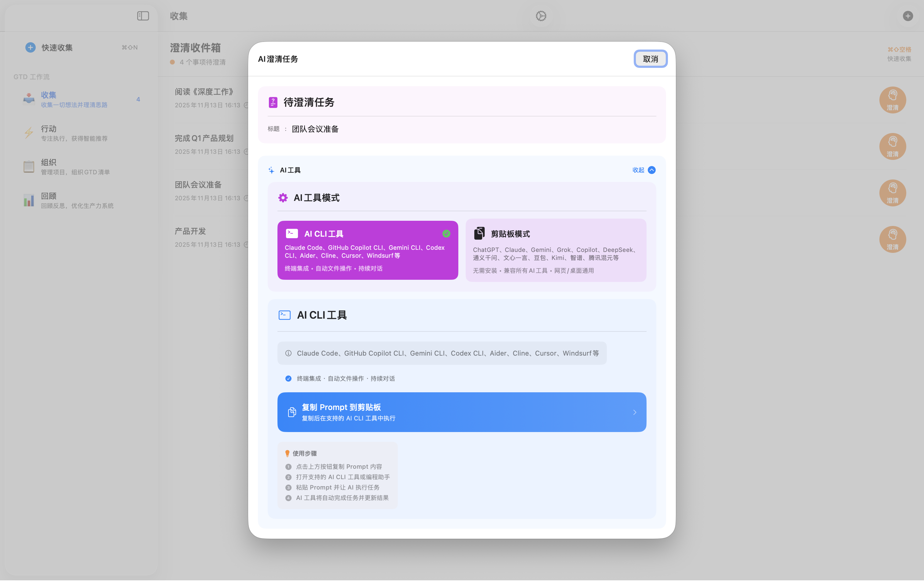Click the plus button in top right corner

click(x=908, y=16)
